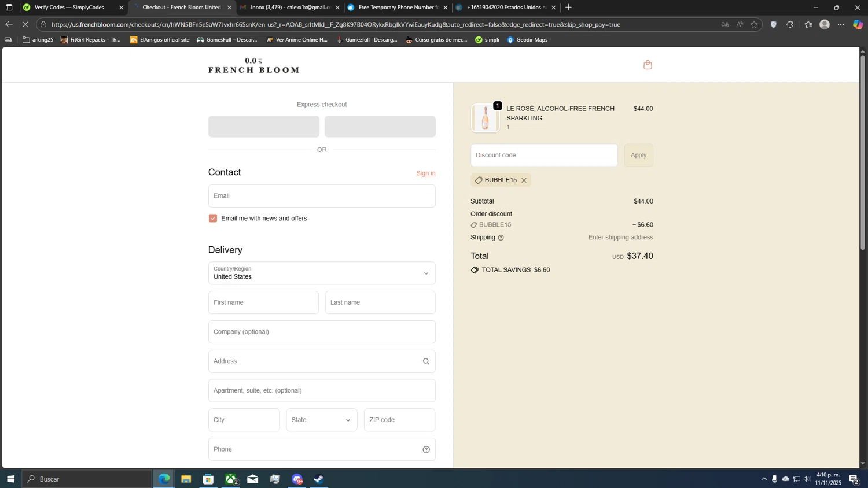The image size is (868, 488).
Task: Click the browser address bar URL
Action: pos(336,24)
